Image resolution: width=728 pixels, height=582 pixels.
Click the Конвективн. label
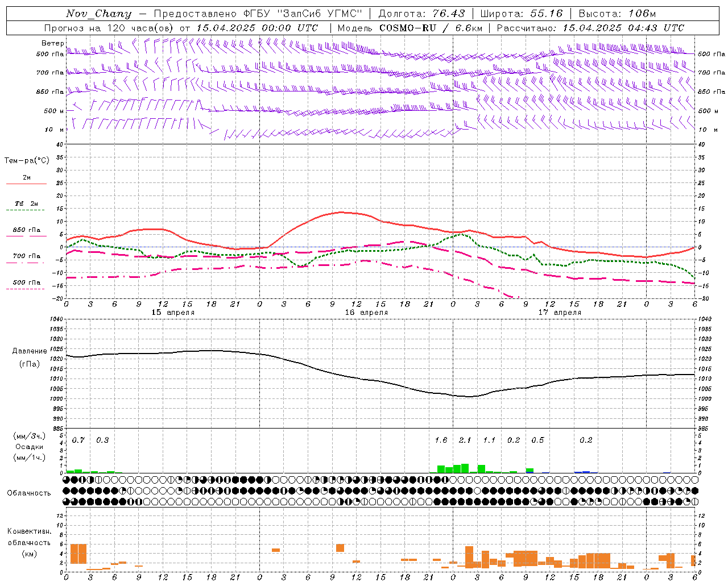tap(29, 531)
